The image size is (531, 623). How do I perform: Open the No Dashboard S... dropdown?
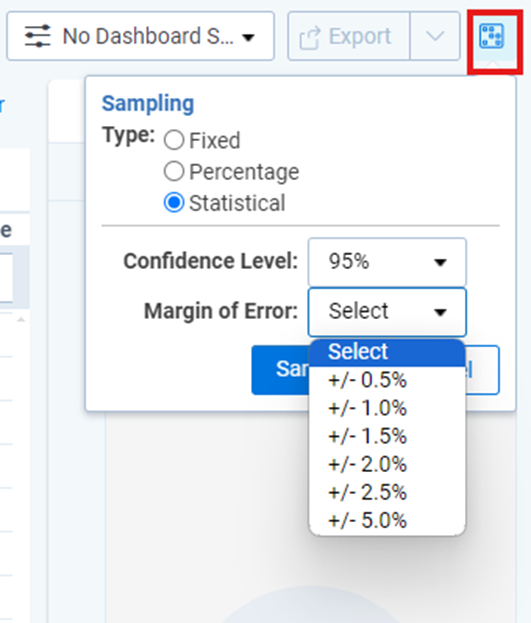[140, 36]
